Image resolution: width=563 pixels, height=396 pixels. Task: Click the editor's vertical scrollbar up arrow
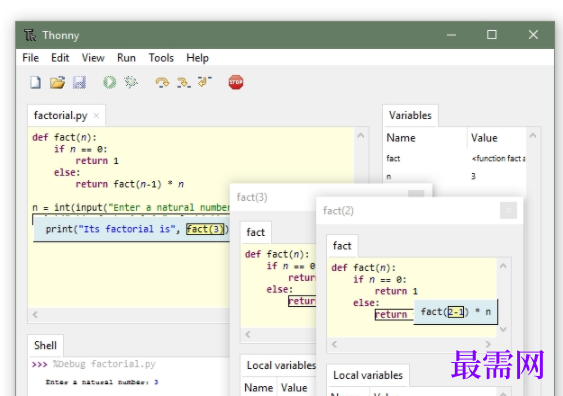(361, 136)
